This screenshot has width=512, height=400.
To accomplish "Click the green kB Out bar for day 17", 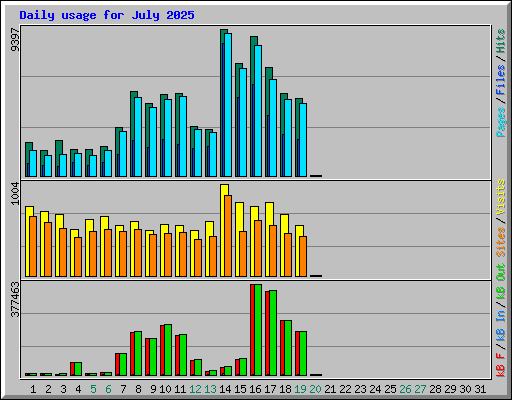I will coord(273,333).
